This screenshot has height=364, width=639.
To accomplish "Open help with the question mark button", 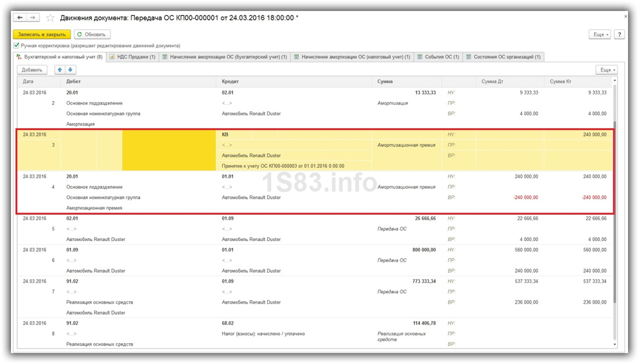I will (619, 35).
